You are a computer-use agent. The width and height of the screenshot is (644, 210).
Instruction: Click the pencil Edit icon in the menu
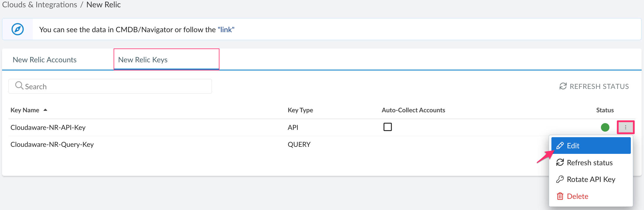coord(560,146)
